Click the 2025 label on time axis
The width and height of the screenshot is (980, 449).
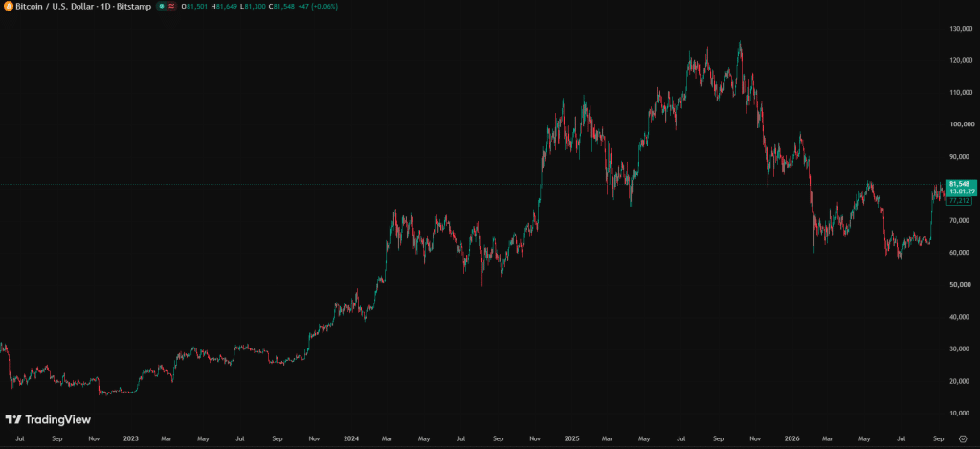tap(572, 439)
